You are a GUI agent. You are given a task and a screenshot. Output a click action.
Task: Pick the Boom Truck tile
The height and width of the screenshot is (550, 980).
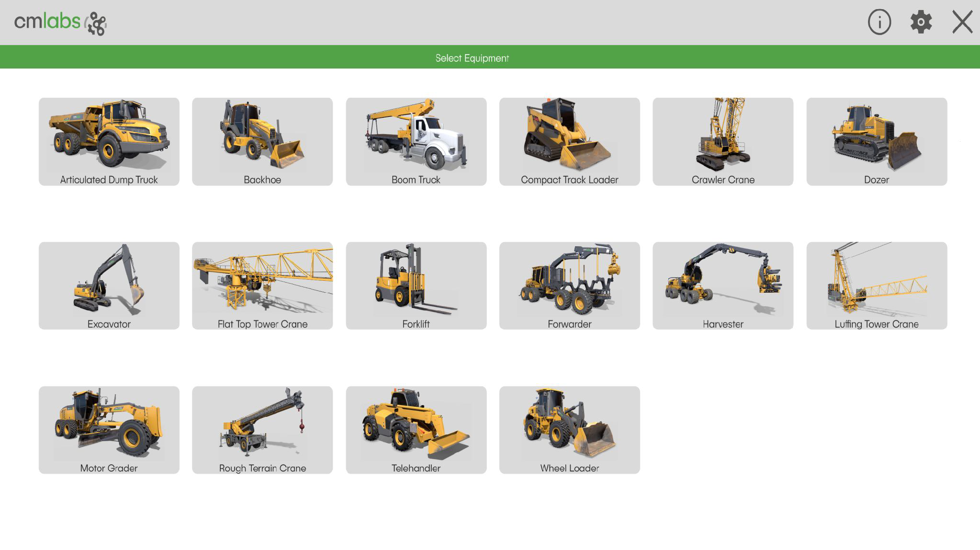(416, 142)
